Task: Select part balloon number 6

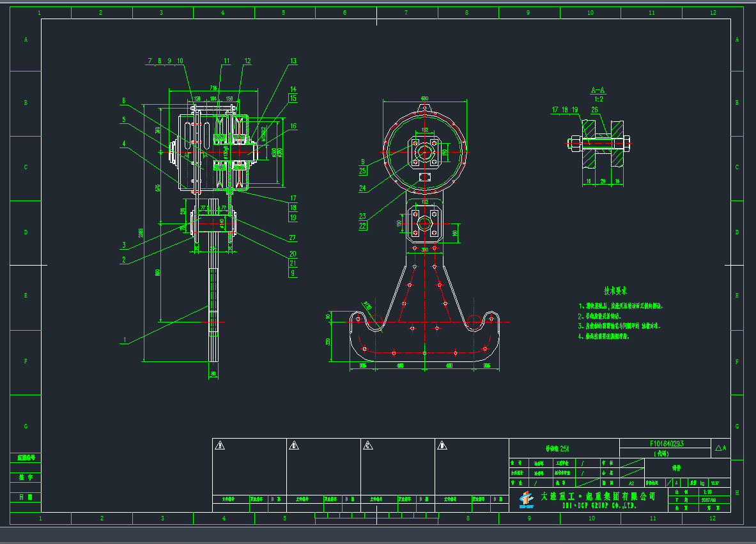Action: (124, 101)
